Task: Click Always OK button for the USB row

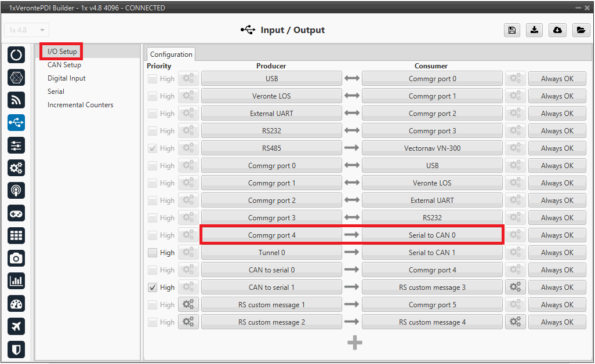Action: (x=557, y=79)
